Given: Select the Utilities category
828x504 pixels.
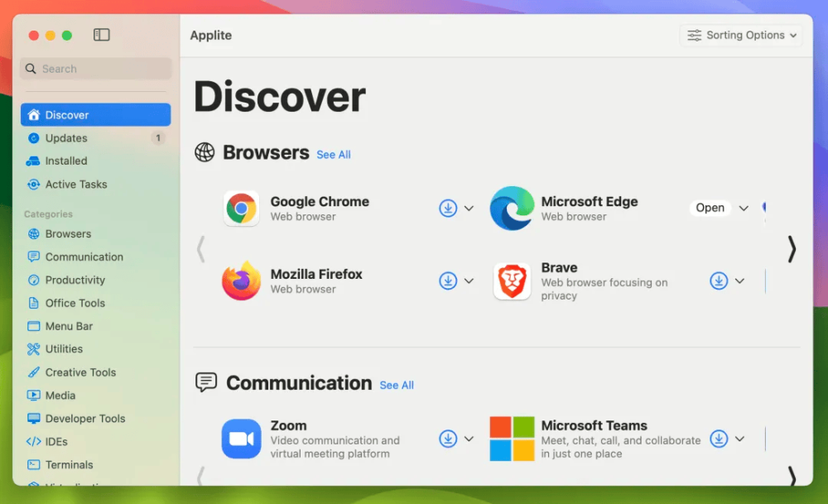Looking at the screenshot, I should pyautogui.click(x=95, y=349).
